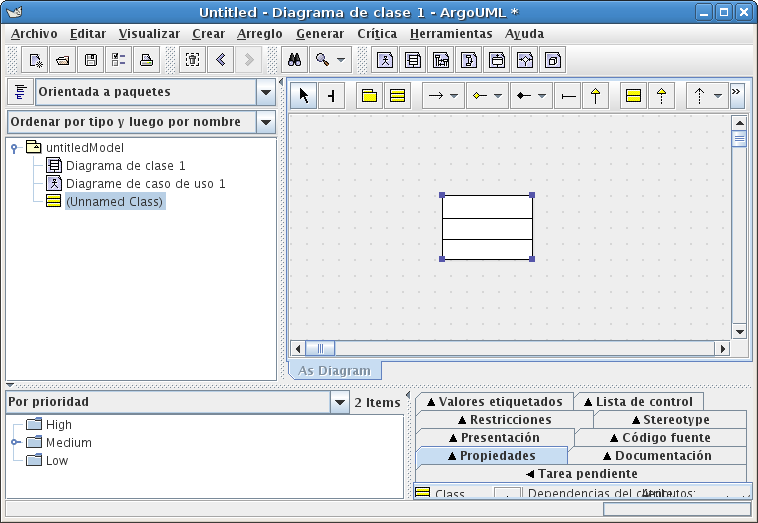Open 'Ordenar por tipo y luego por nombre' dropdown

[x=266, y=122]
